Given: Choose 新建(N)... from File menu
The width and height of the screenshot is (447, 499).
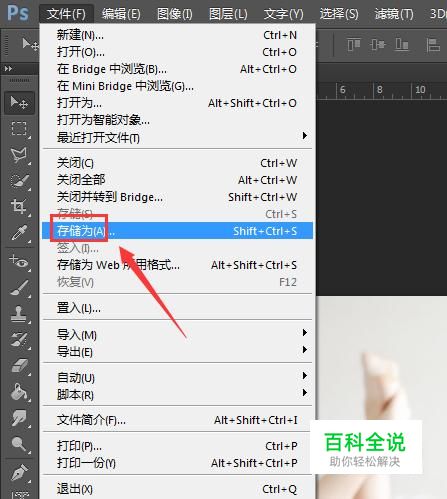Looking at the screenshot, I should pos(177,35).
